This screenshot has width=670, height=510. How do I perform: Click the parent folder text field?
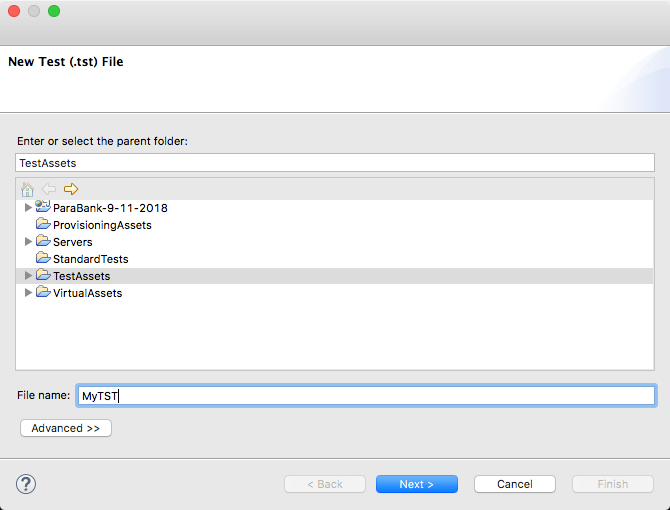pyautogui.click(x=335, y=163)
